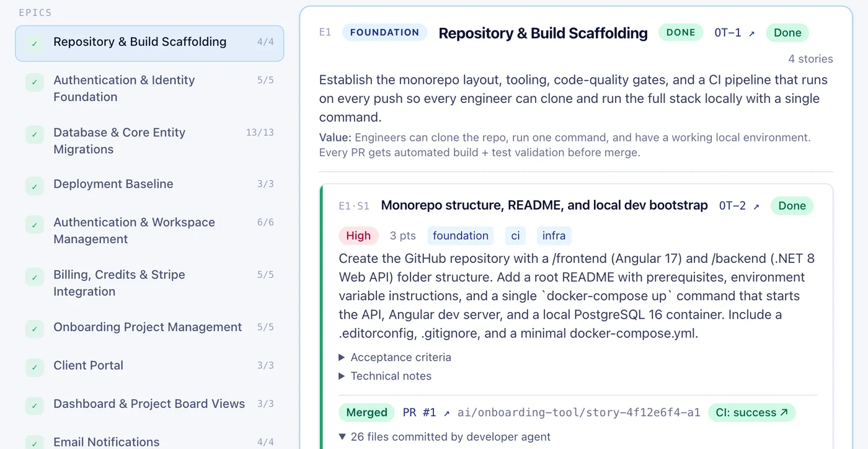Viewport: 868px width, 449px height.
Task: Open the Deployment Baseline epic
Action: [149, 184]
